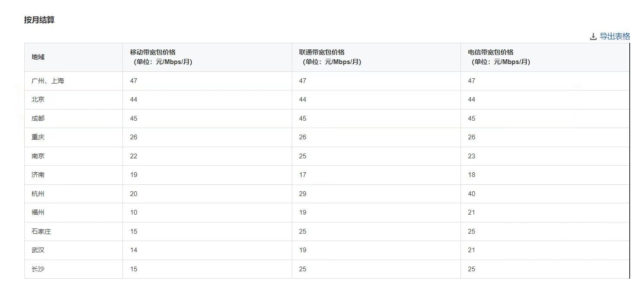Image resolution: width=644 pixels, height=299 pixels.
Task: Select the 重庆 row label
Action: point(38,137)
